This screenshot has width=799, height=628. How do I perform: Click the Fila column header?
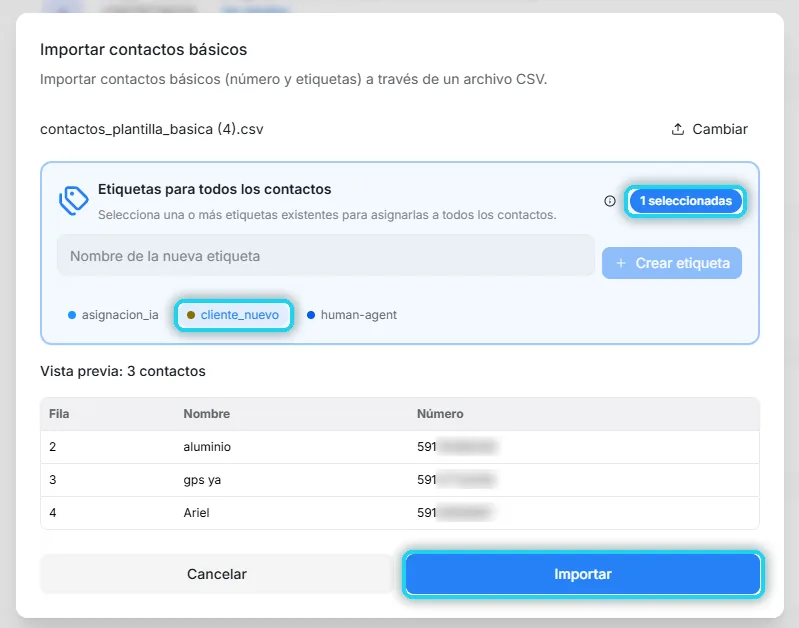(x=59, y=413)
